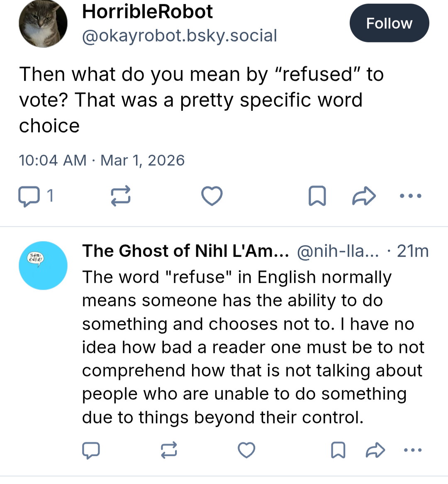Repost HorribleRobot's main post

121,196
